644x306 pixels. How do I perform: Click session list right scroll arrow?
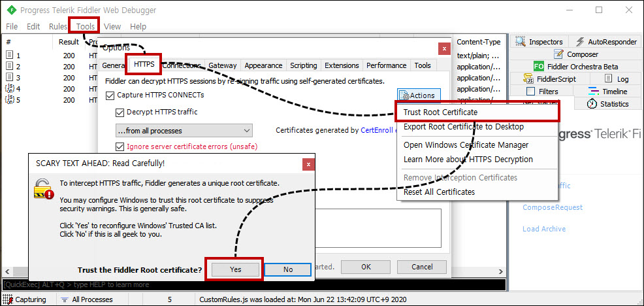coord(501,272)
